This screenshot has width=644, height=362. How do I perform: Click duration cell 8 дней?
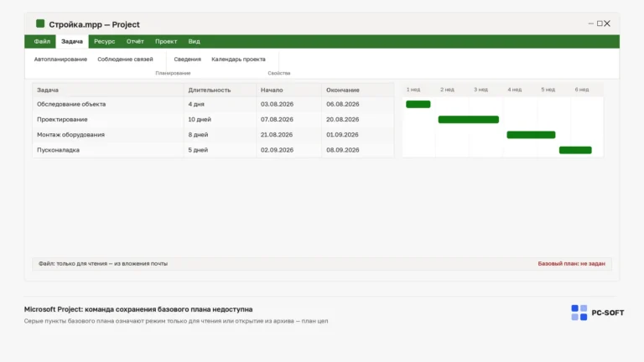tap(198, 135)
